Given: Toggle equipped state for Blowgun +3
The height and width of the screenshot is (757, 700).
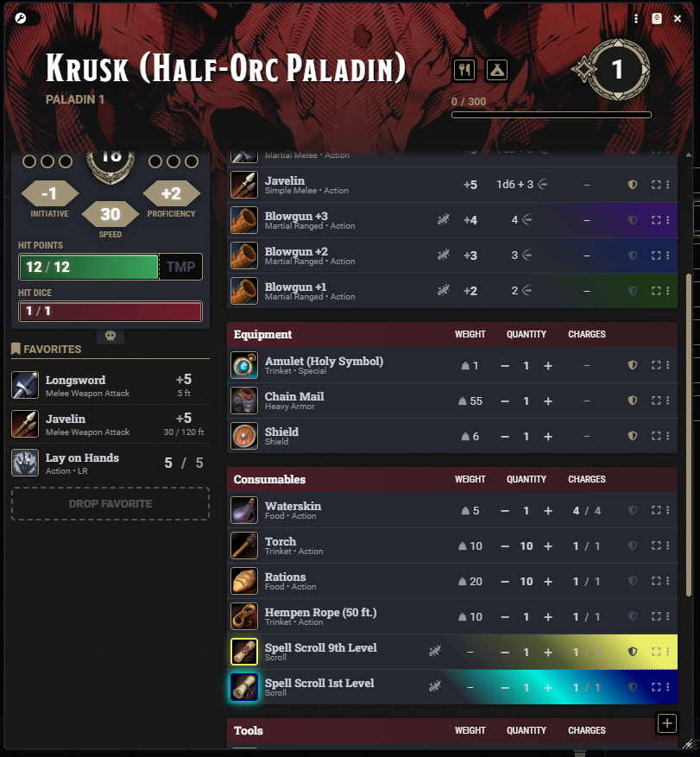Looking at the screenshot, I should click(x=633, y=219).
